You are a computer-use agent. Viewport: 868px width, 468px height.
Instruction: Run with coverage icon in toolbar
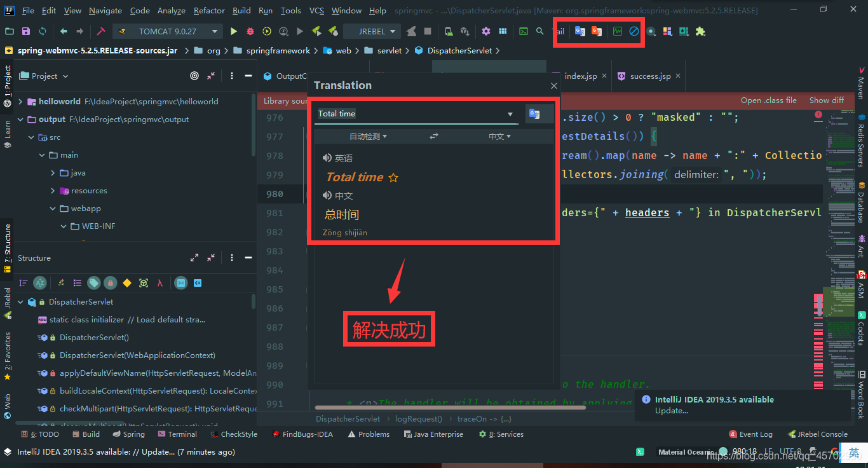point(267,31)
